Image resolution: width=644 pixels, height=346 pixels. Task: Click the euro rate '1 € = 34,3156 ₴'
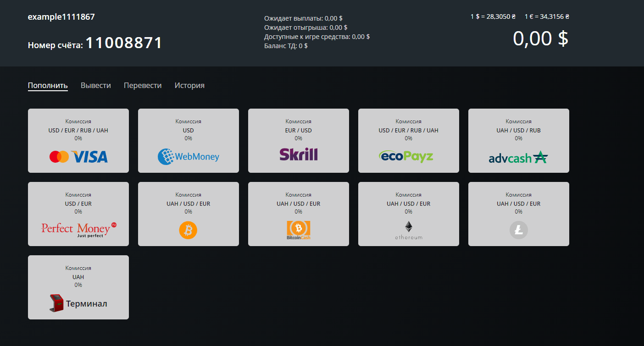[547, 16]
